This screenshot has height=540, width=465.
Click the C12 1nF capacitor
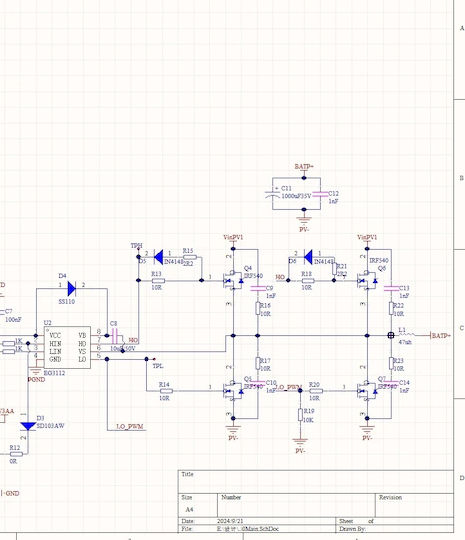coord(320,195)
